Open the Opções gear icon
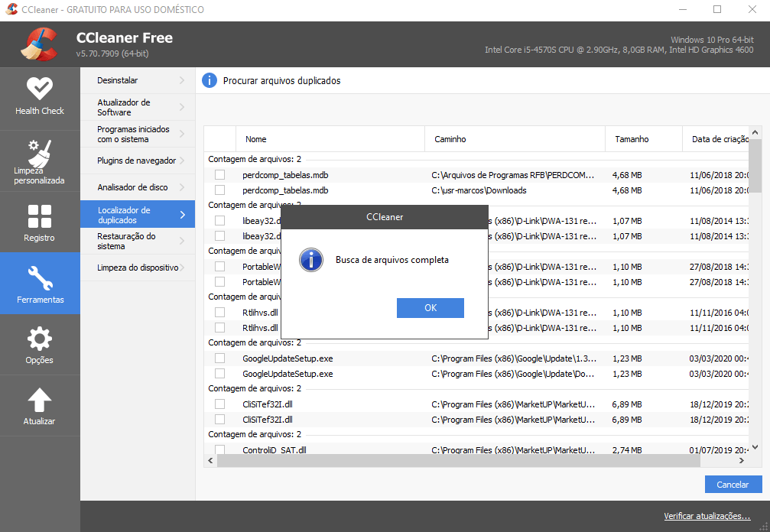Screen dimensions: 770x532 click(x=39, y=339)
